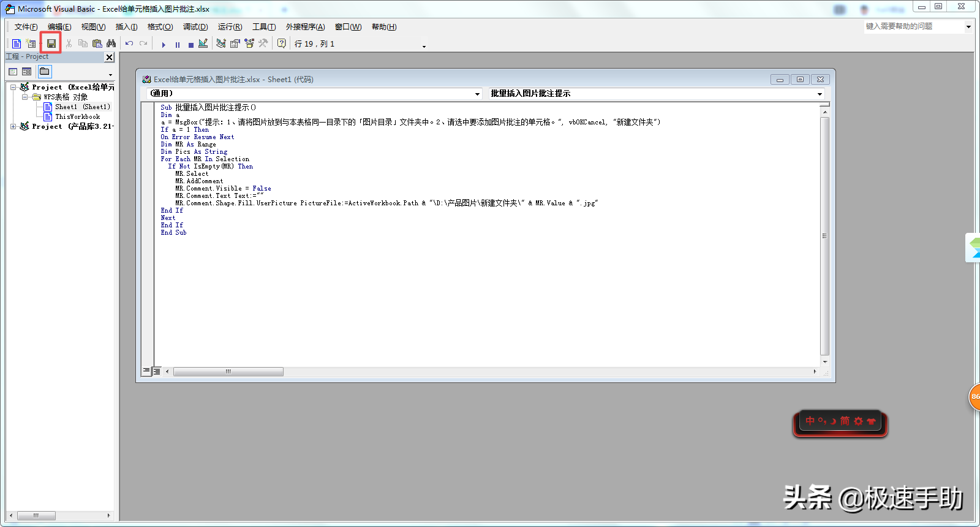Click code window scroll-right arrow
Screen dimensions: 980x527
pos(815,371)
